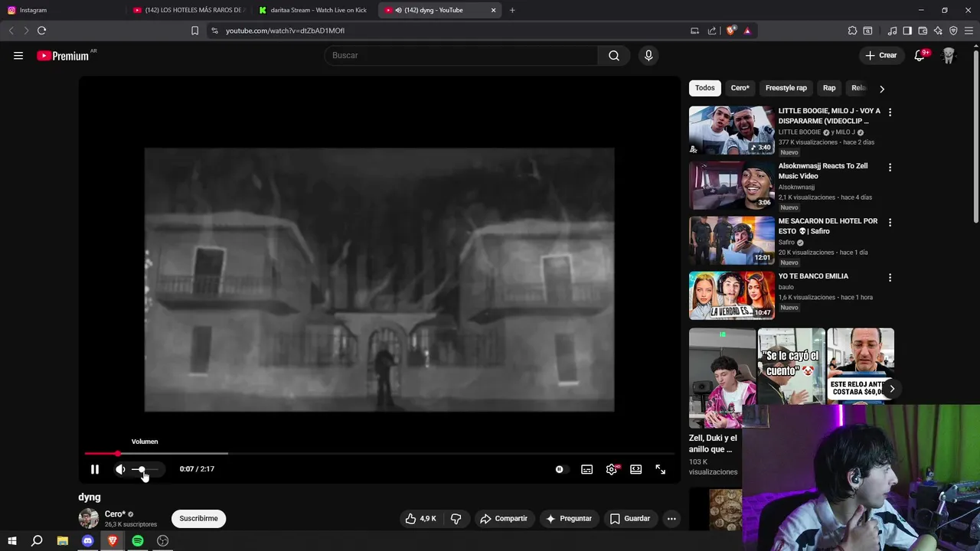Screen dimensions: 980x551
Task: Click the Preguntar button
Action: (568, 518)
